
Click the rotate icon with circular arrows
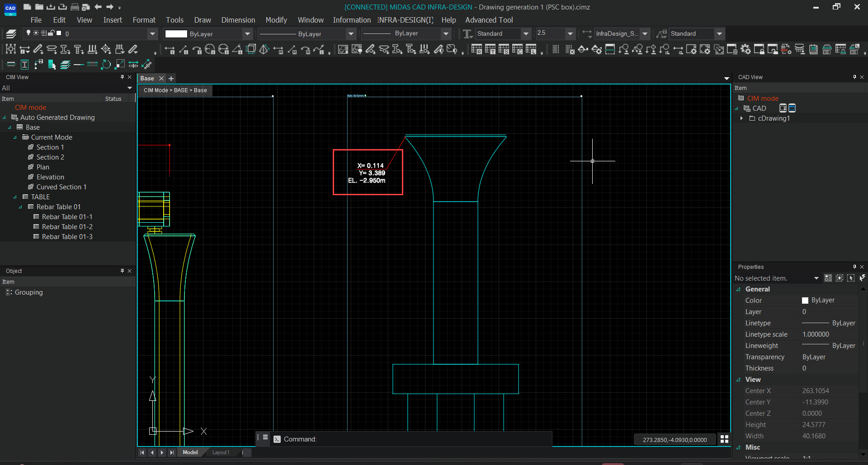(x=106, y=65)
